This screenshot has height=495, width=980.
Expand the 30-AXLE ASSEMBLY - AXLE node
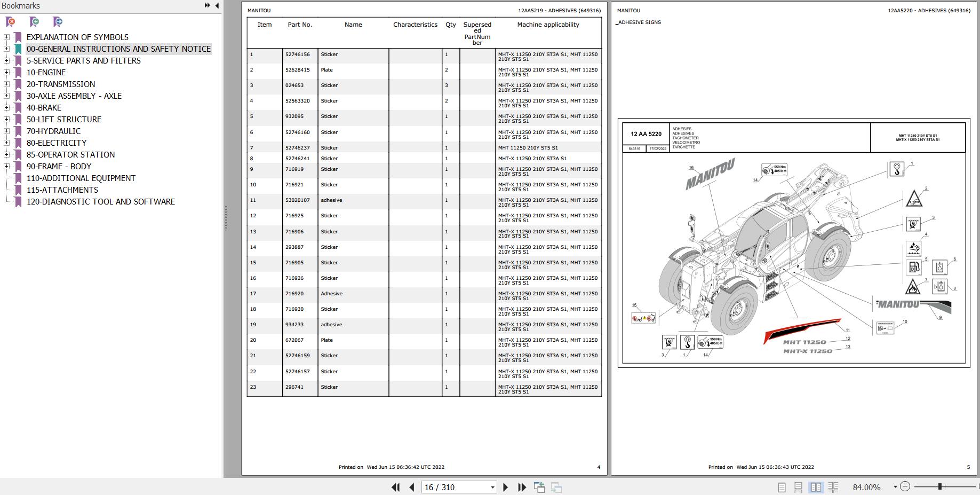click(6, 96)
